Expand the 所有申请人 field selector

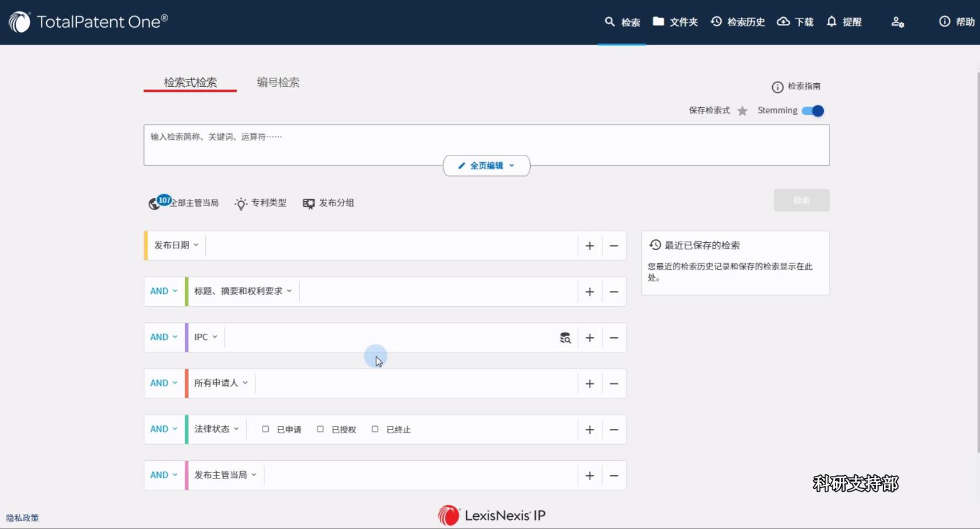click(x=220, y=383)
